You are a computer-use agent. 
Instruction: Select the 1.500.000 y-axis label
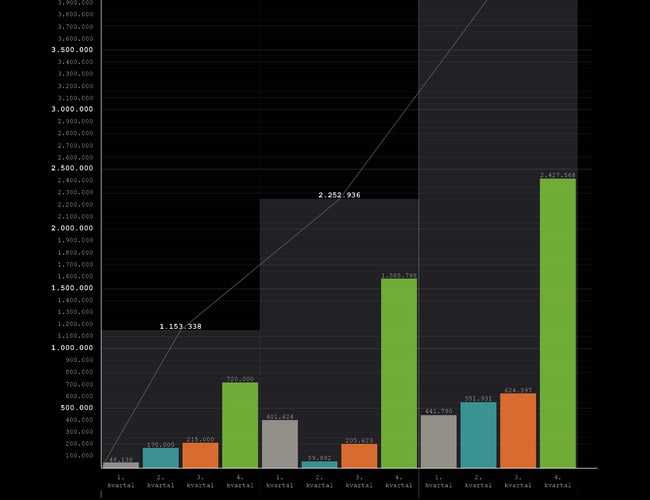tap(72, 288)
